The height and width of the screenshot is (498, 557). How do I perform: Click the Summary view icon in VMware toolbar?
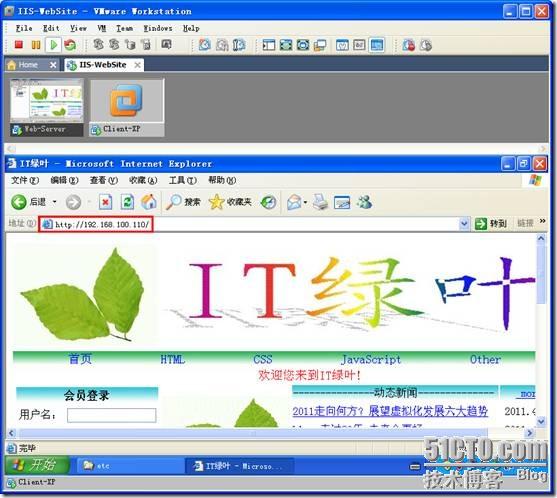point(342,45)
